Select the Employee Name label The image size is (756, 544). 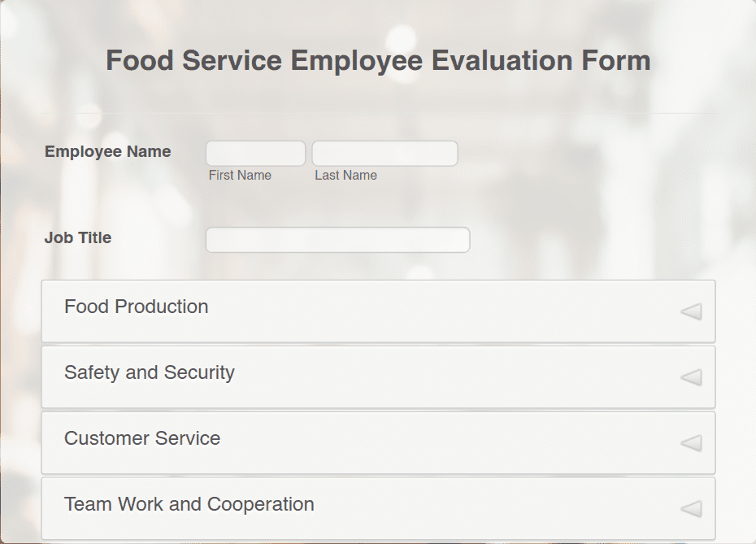(107, 151)
